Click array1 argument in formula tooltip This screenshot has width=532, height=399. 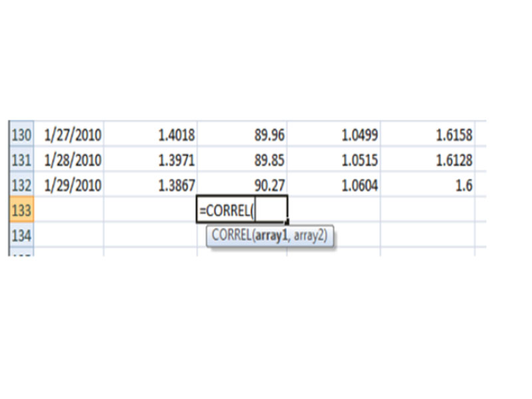271,235
